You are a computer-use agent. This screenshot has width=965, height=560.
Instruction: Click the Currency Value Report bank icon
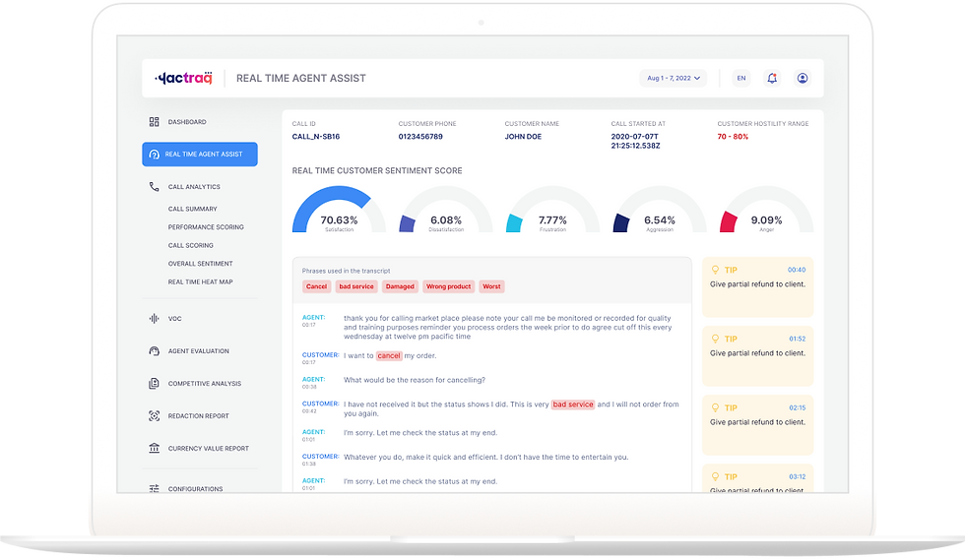[x=154, y=448]
